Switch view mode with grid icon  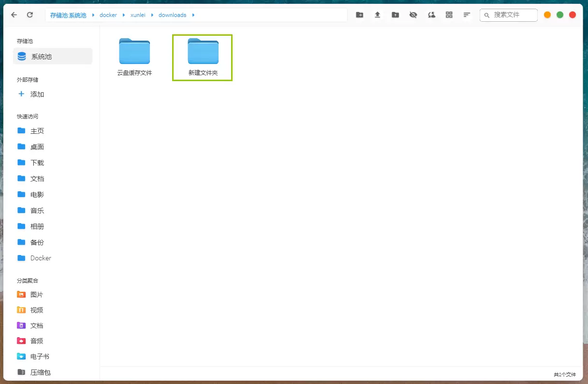(x=449, y=15)
